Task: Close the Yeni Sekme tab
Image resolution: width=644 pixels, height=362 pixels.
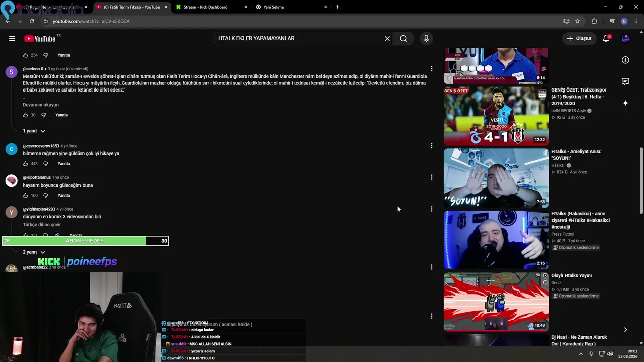Action: [x=325, y=7]
